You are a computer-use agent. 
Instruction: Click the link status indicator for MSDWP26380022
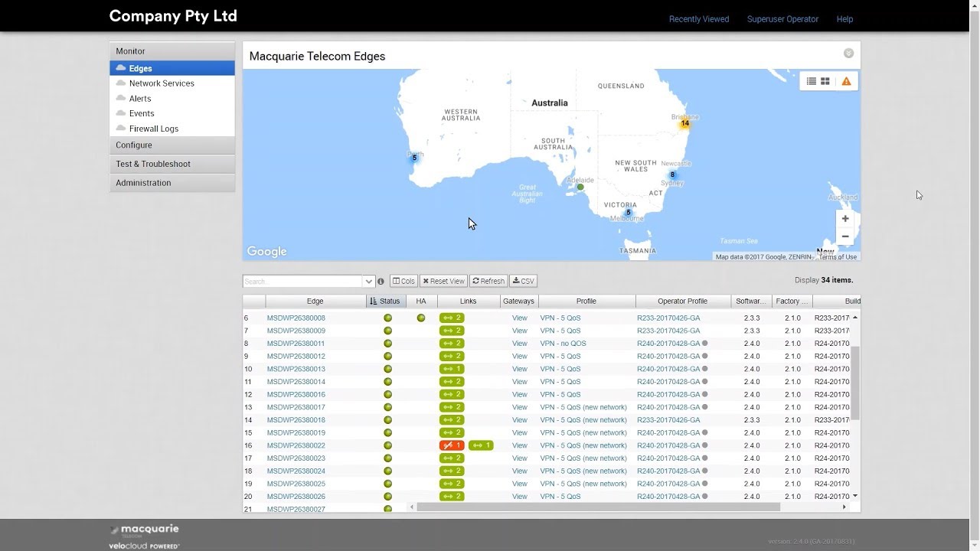451,445
